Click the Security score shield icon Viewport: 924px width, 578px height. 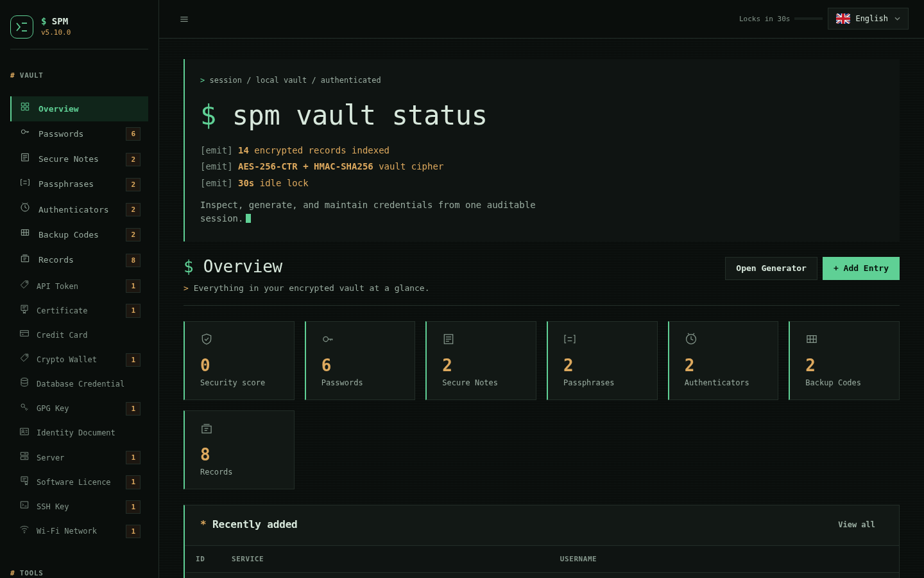click(207, 339)
